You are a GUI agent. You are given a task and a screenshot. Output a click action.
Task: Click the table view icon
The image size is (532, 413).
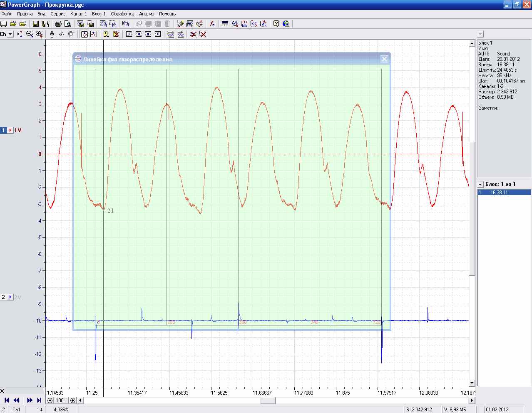pos(225,24)
